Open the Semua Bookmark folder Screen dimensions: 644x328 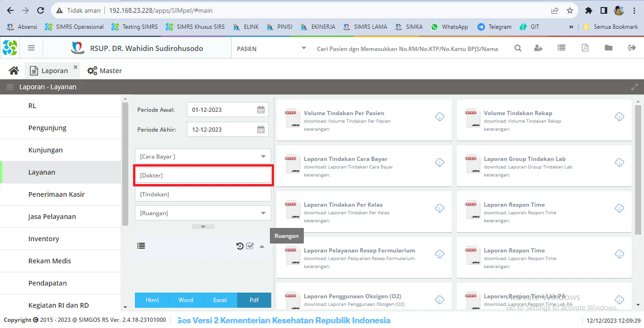[x=611, y=27]
